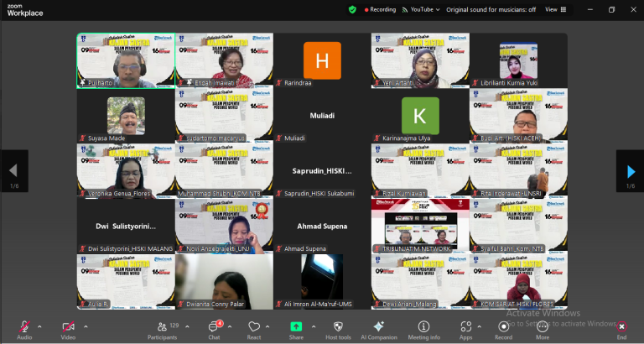Click the Record button in toolbar
The height and width of the screenshot is (344, 644).
[504, 326]
